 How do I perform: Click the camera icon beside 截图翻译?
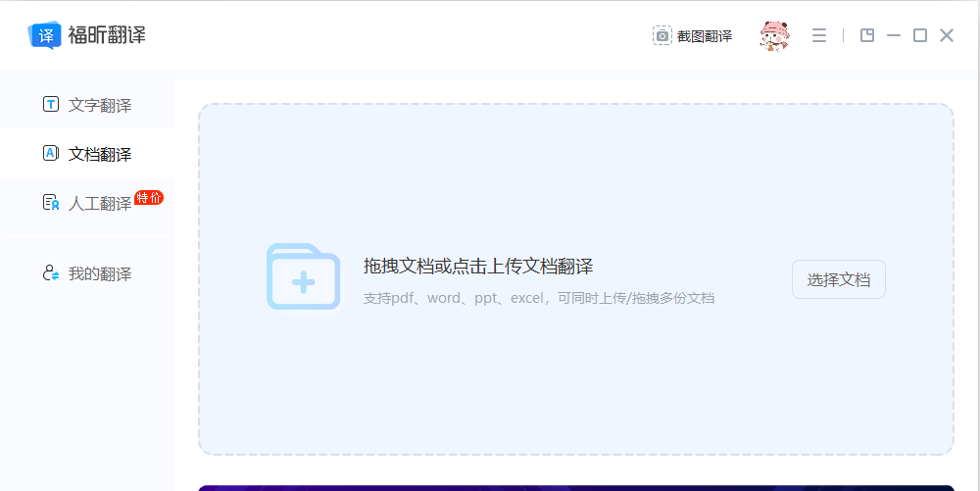[x=661, y=35]
